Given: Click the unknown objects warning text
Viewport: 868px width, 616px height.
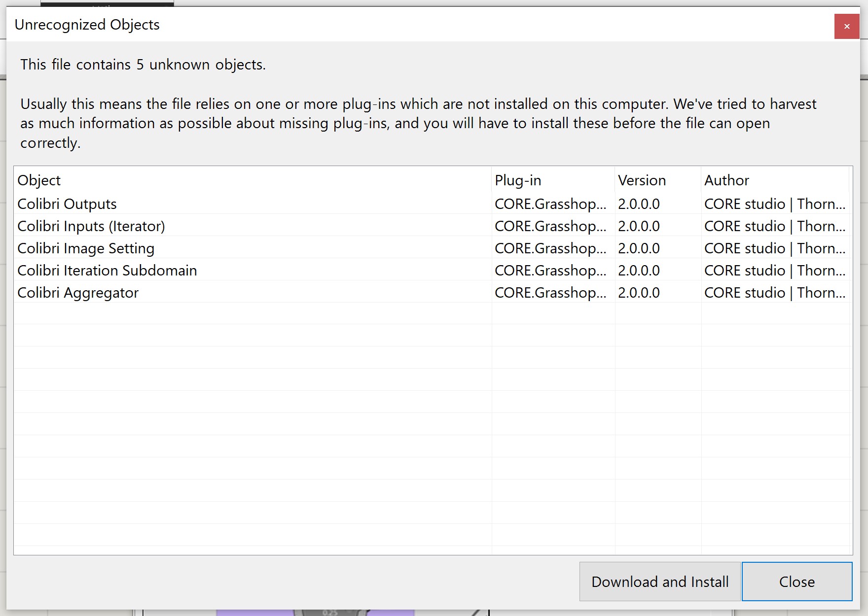Looking at the screenshot, I should tap(143, 64).
